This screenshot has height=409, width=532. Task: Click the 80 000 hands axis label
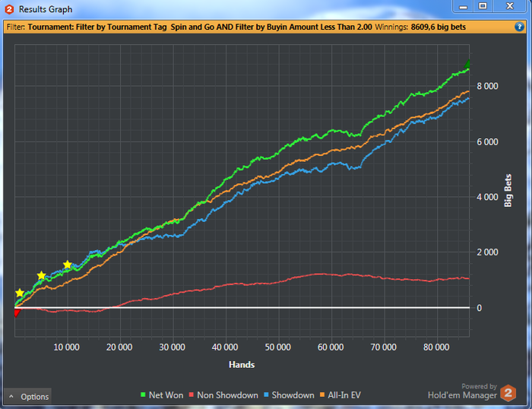[x=436, y=347]
